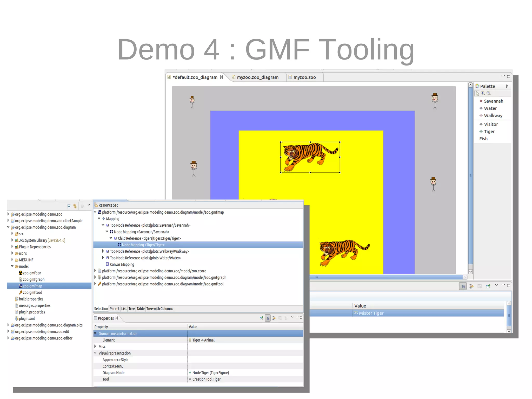Collapse Top Node Reference Savannah entry
This screenshot has width=532, height=399.
(103, 225)
